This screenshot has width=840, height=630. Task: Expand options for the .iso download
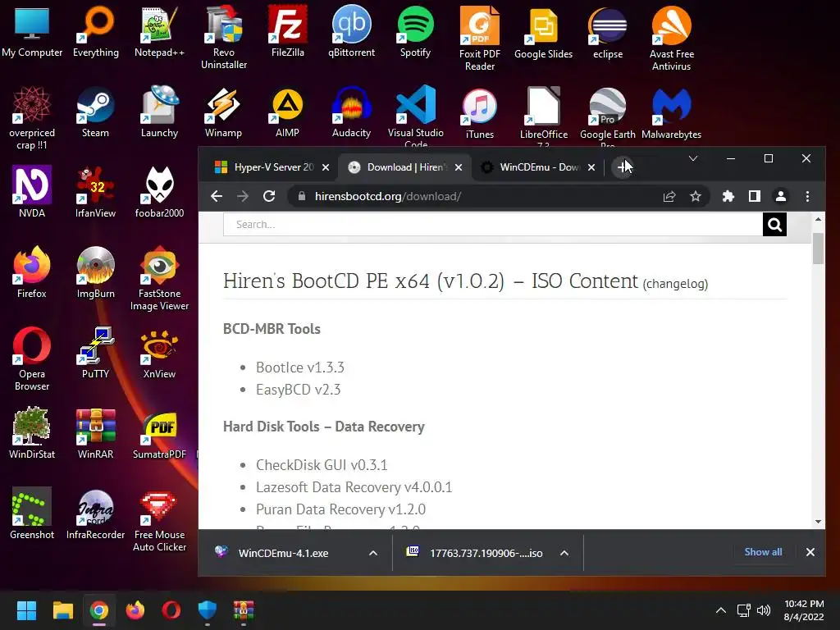click(x=564, y=554)
